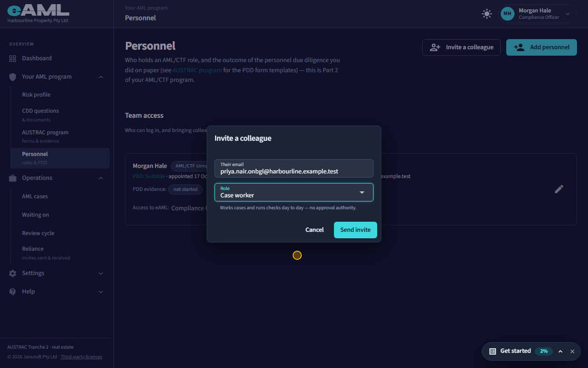Click the Settings gear icon
The image size is (588, 368).
point(13,273)
